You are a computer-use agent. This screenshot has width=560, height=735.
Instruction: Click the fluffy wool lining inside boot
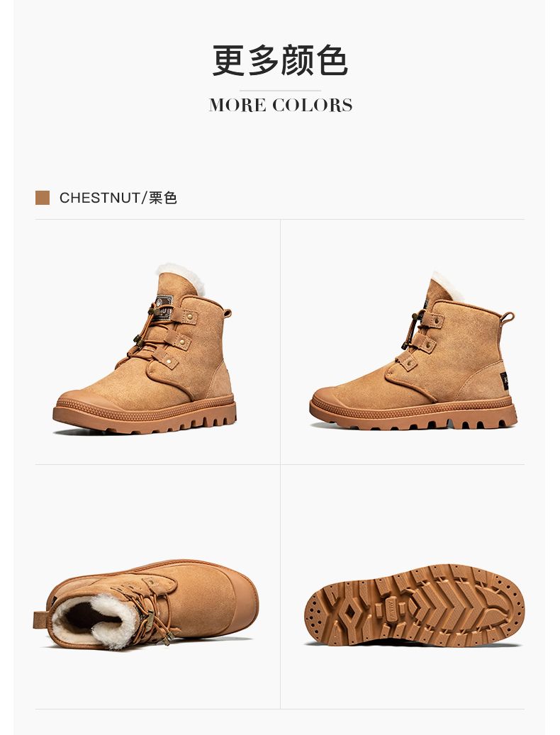[96, 621]
